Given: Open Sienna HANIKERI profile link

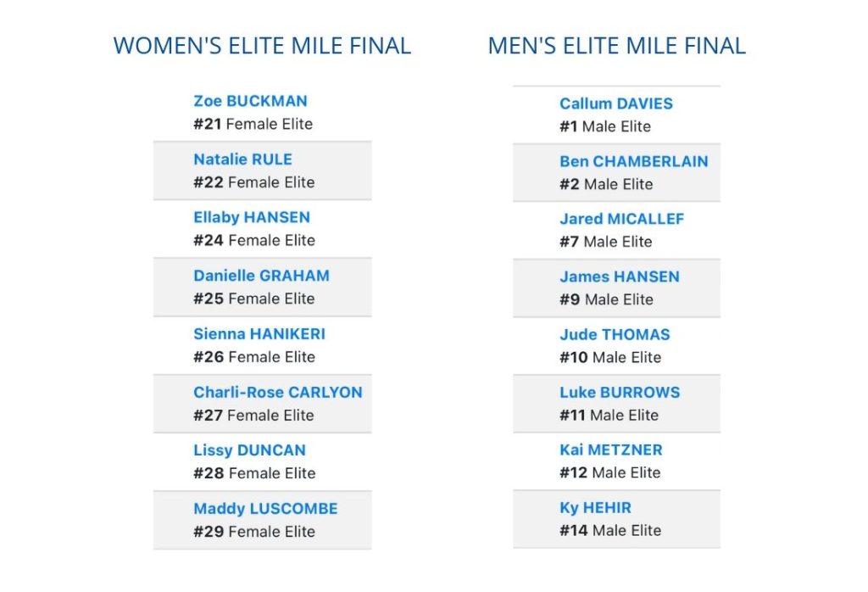Looking at the screenshot, I should click(x=259, y=334).
